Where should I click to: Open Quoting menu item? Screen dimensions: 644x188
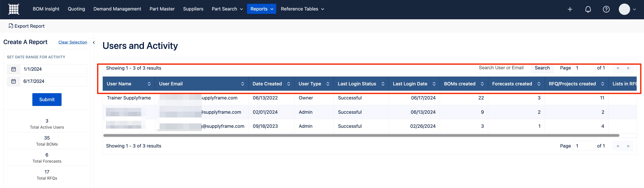(x=76, y=9)
